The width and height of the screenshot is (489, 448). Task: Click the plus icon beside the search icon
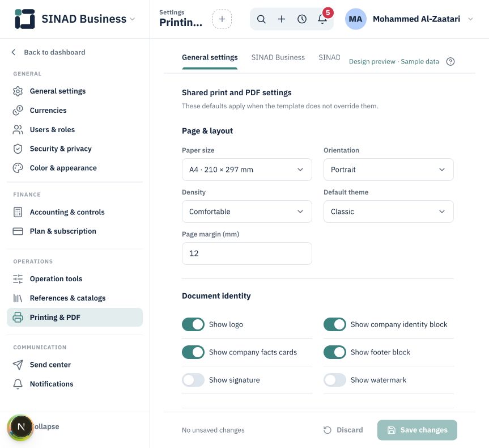[x=282, y=19]
